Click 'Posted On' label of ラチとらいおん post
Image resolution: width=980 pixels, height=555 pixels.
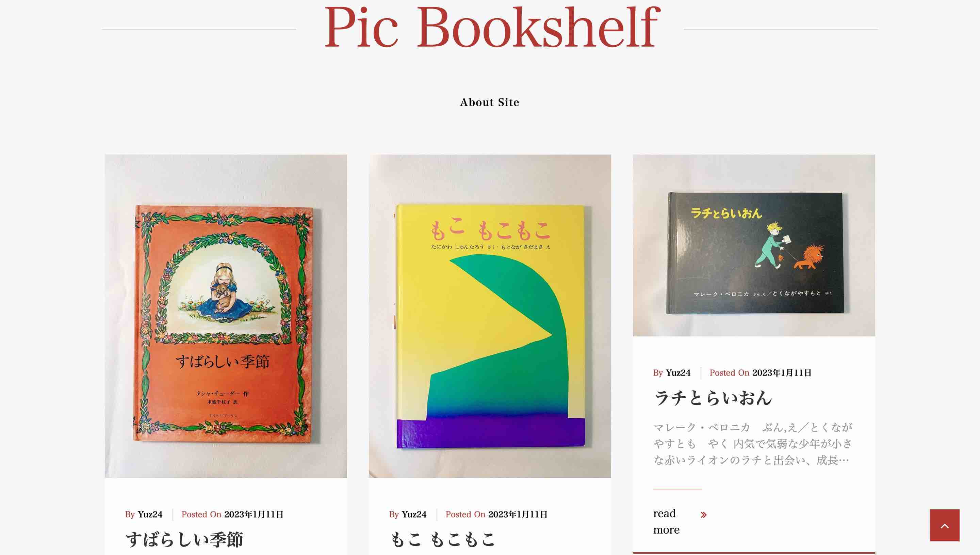tap(729, 373)
